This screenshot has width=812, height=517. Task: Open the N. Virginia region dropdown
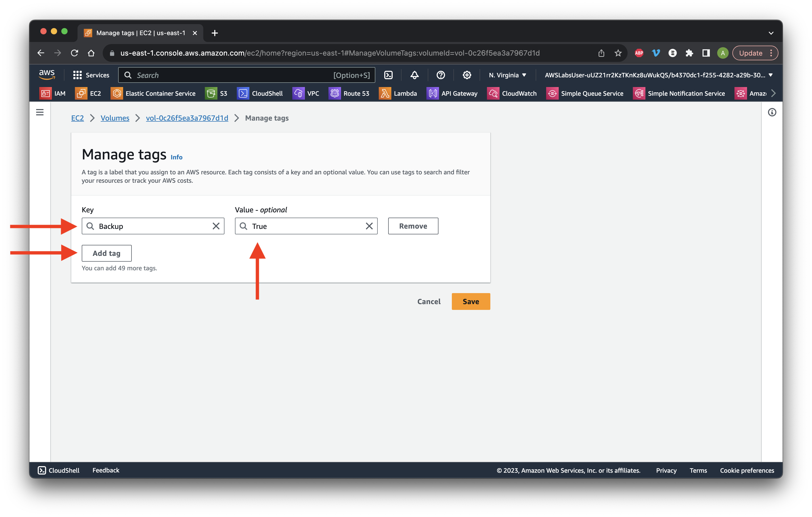click(507, 75)
